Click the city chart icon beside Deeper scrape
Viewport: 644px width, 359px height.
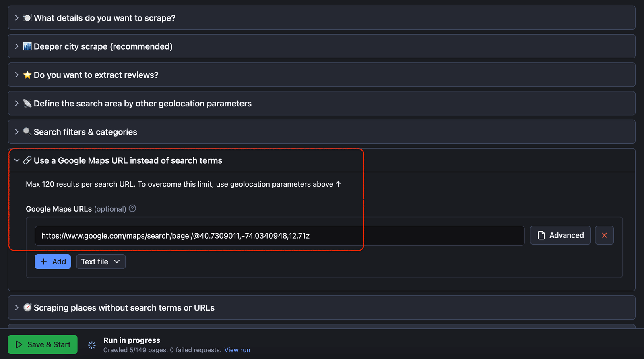click(x=27, y=46)
